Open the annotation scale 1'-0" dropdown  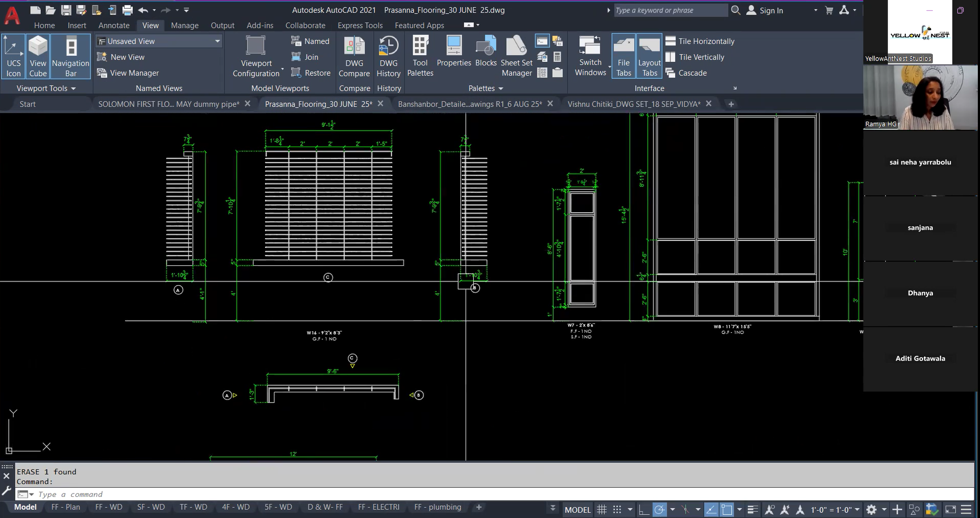click(x=835, y=509)
